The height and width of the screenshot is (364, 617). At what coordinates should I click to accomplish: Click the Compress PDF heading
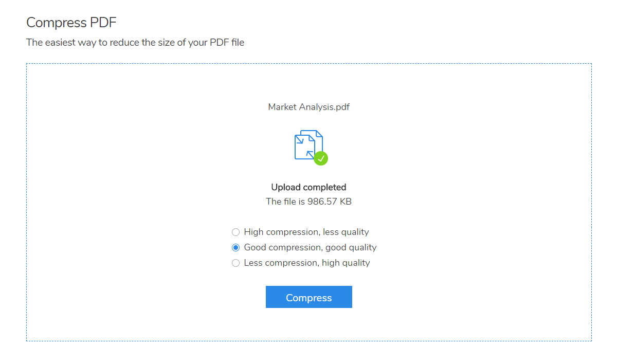(x=71, y=23)
